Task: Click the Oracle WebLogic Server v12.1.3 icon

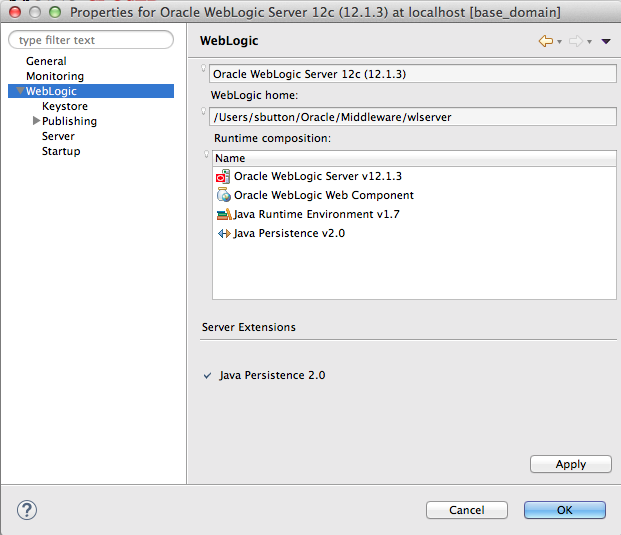Action: [x=223, y=176]
